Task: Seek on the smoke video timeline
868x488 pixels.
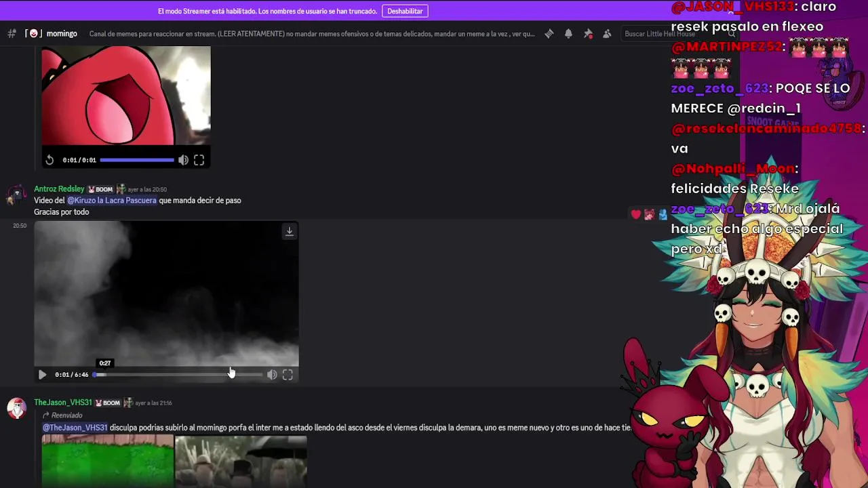Action: (x=178, y=374)
